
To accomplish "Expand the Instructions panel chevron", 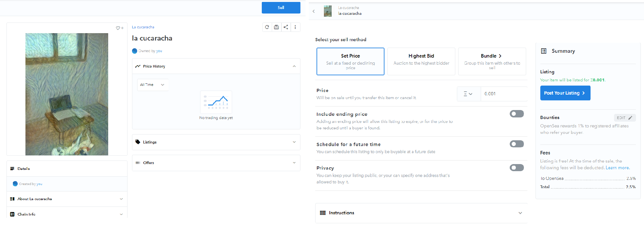I will pos(520,213).
